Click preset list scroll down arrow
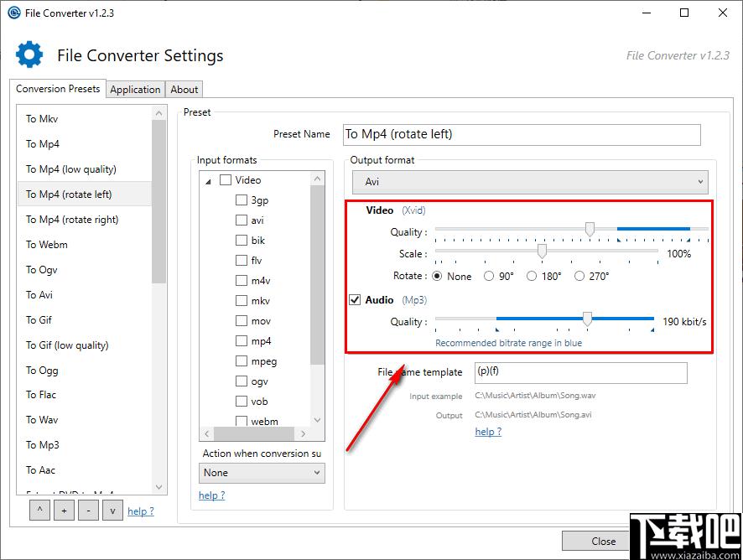The image size is (743, 560). coord(158,486)
